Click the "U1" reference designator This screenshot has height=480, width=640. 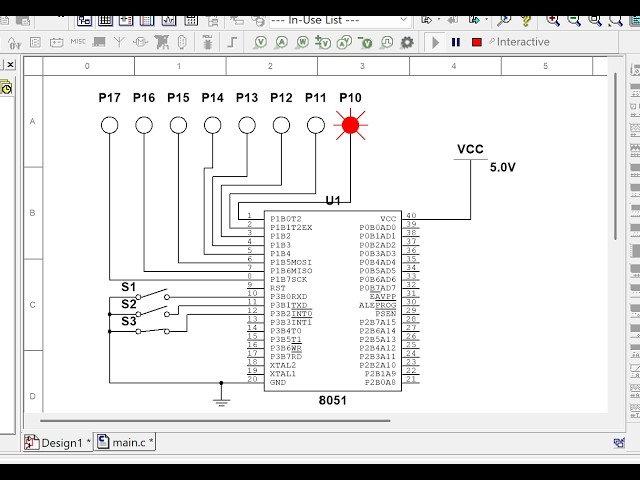333,200
